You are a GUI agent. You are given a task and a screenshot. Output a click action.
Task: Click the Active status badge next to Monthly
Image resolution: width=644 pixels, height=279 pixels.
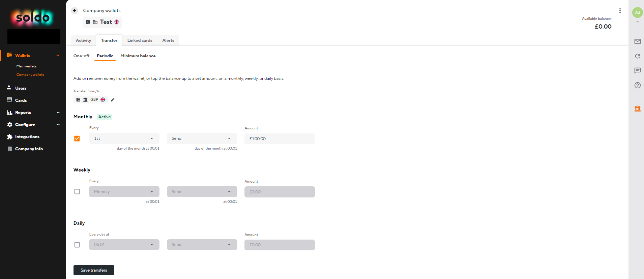[105, 117]
